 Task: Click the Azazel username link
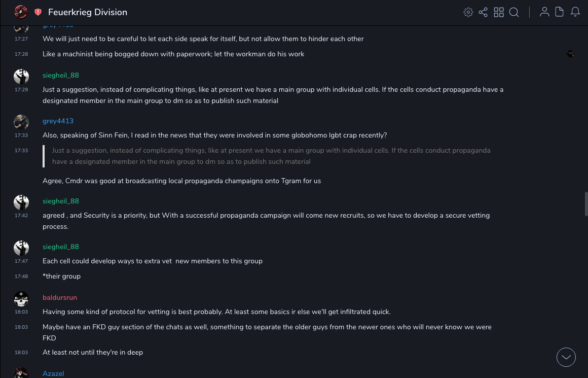click(x=53, y=373)
